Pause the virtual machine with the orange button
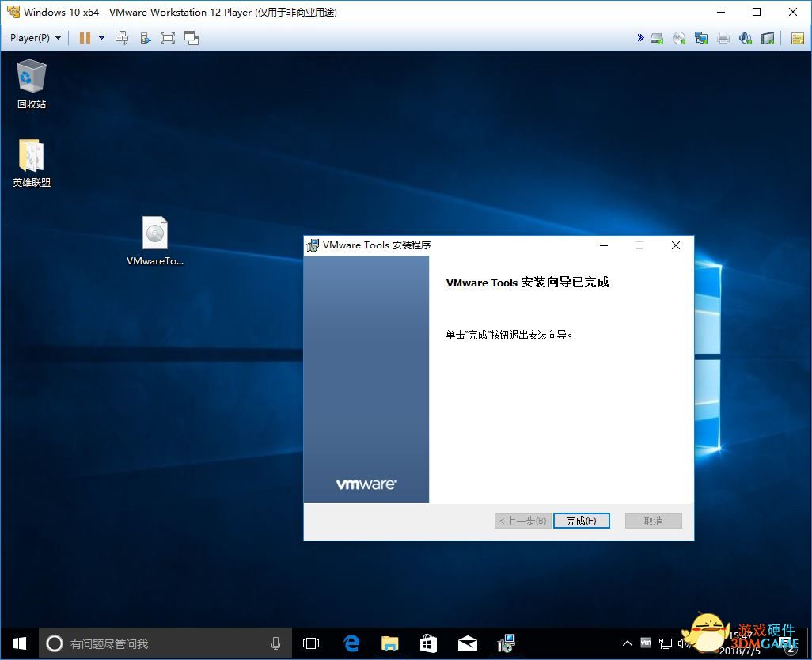 pyautogui.click(x=85, y=38)
